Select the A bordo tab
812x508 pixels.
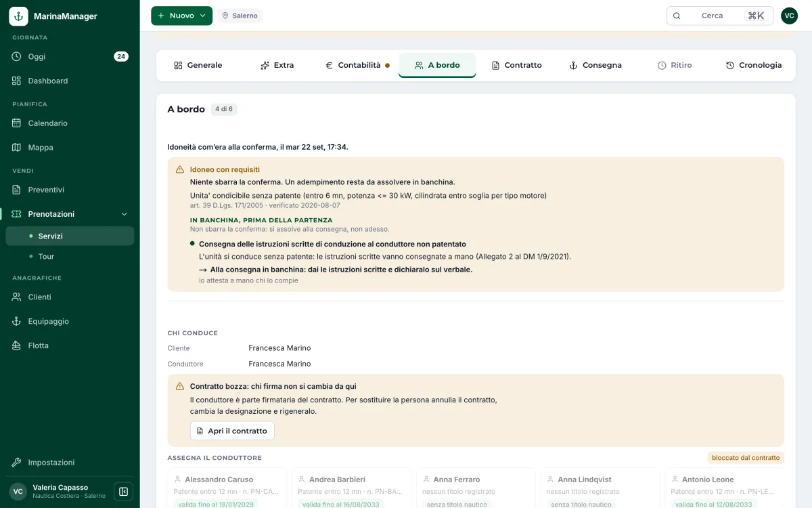[x=437, y=65]
